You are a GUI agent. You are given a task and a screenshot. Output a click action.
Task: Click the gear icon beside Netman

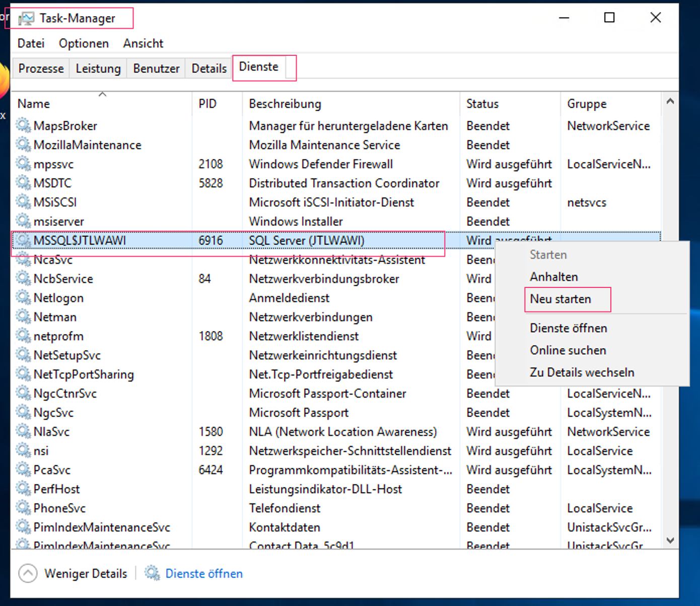point(23,317)
